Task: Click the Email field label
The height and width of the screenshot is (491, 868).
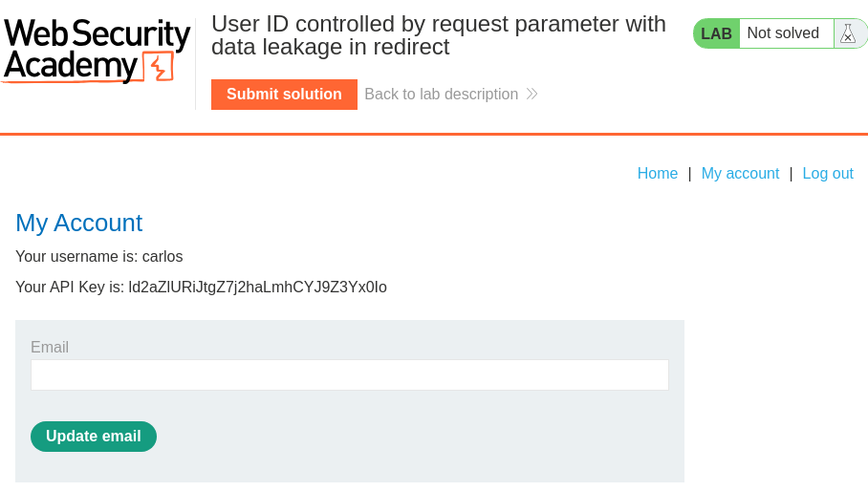Action: (50, 347)
